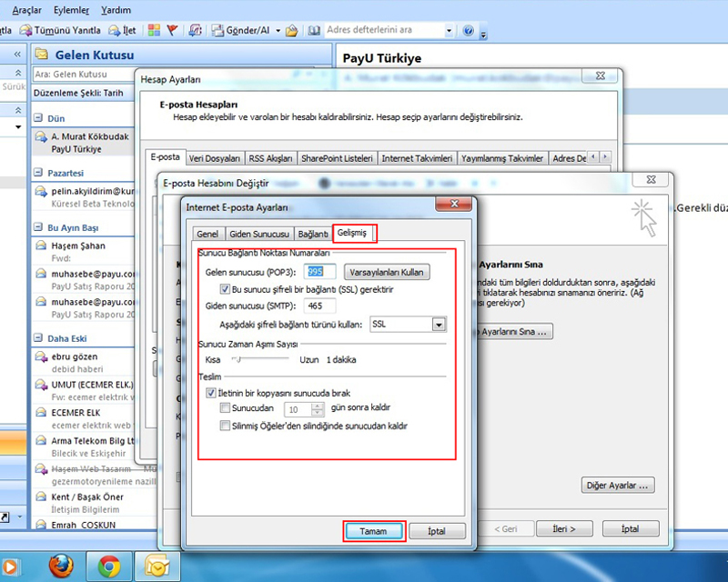
Task: Switch to Yayımlanmış Takvimler tab
Action: pyautogui.click(x=502, y=158)
